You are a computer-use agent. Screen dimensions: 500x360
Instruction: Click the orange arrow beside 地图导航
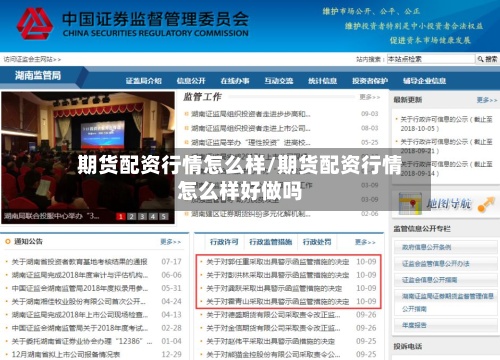point(486,204)
